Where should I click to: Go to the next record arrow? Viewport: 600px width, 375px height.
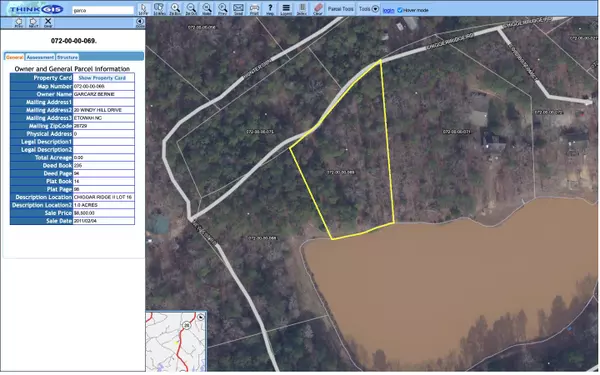[33, 23]
